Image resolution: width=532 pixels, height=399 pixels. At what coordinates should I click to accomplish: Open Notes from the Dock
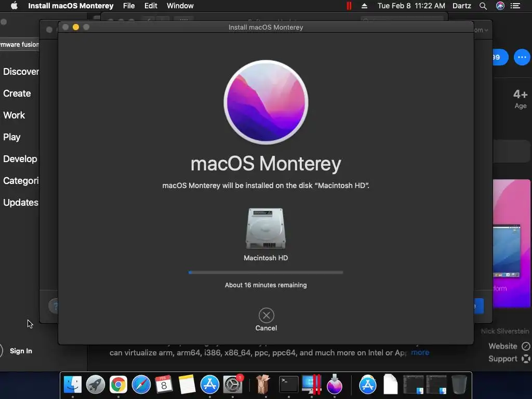[x=187, y=384]
